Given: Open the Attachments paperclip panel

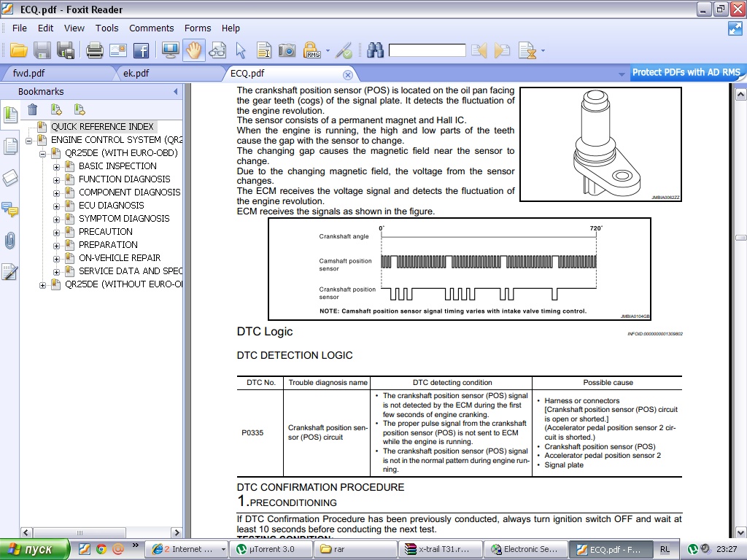Looking at the screenshot, I should [10, 241].
